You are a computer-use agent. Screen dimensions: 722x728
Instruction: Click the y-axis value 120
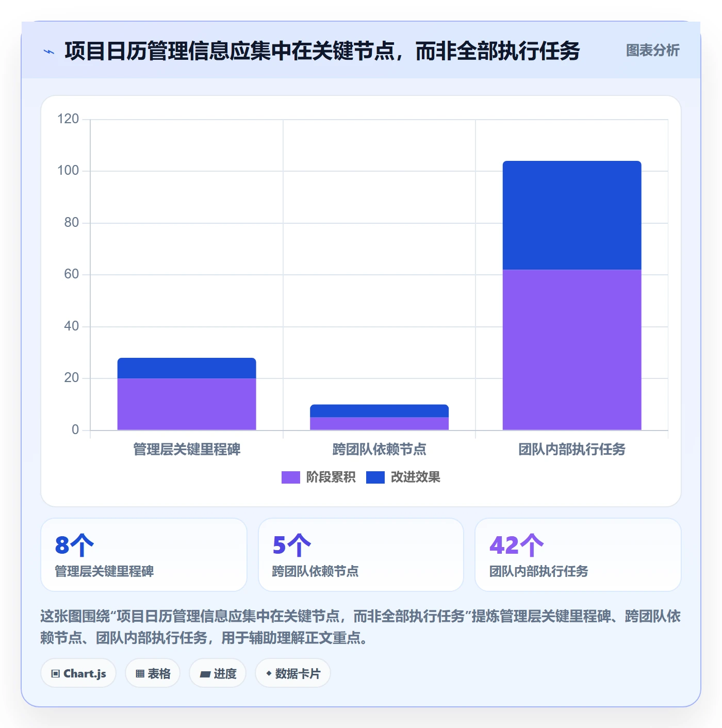(x=68, y=119)
